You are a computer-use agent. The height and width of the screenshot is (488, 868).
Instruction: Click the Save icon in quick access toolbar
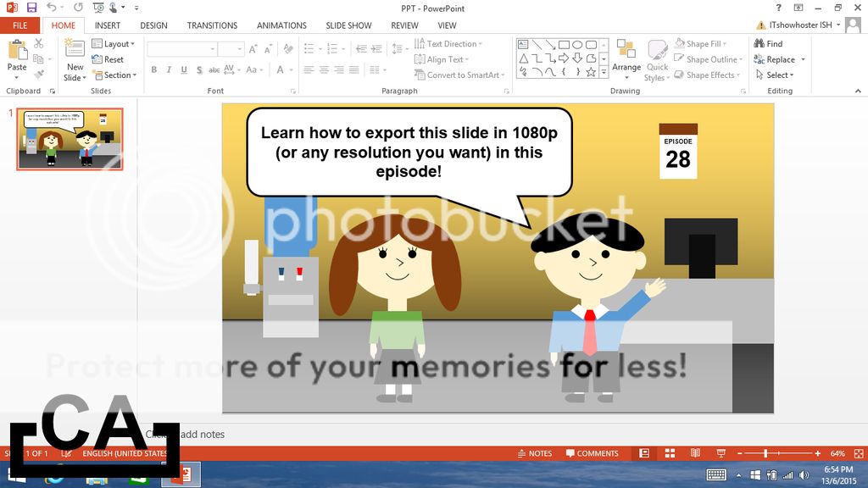31,8
